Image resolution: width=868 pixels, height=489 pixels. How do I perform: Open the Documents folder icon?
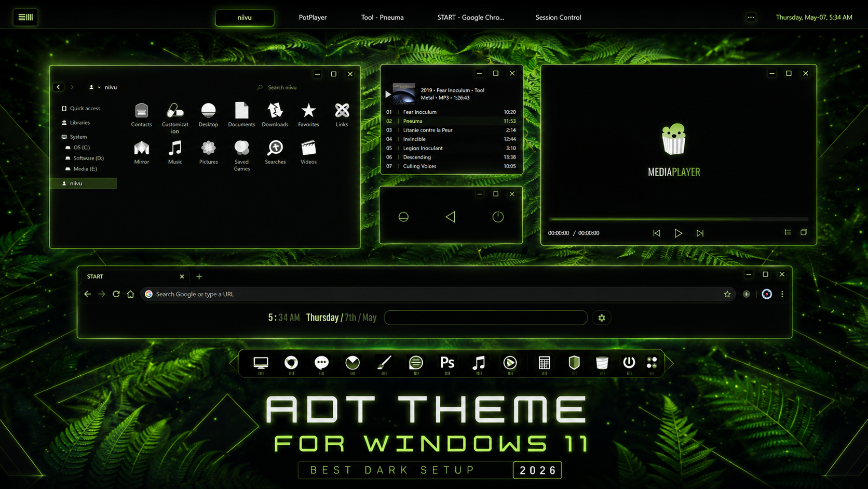click(241, 115)
